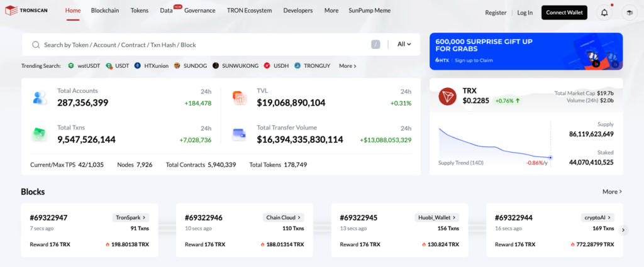Open block #69322947
The width and height of the screenshot is (644, 267).
[48, 218]
